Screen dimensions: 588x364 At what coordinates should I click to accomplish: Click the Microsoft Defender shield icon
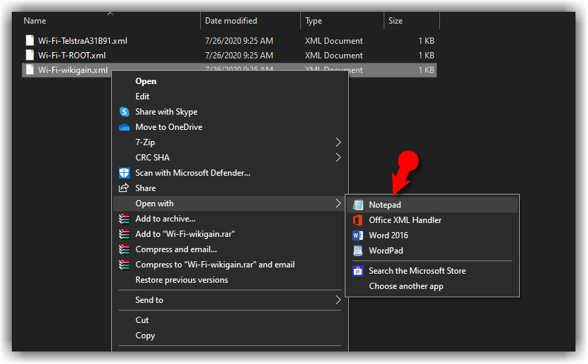[124, 173]
